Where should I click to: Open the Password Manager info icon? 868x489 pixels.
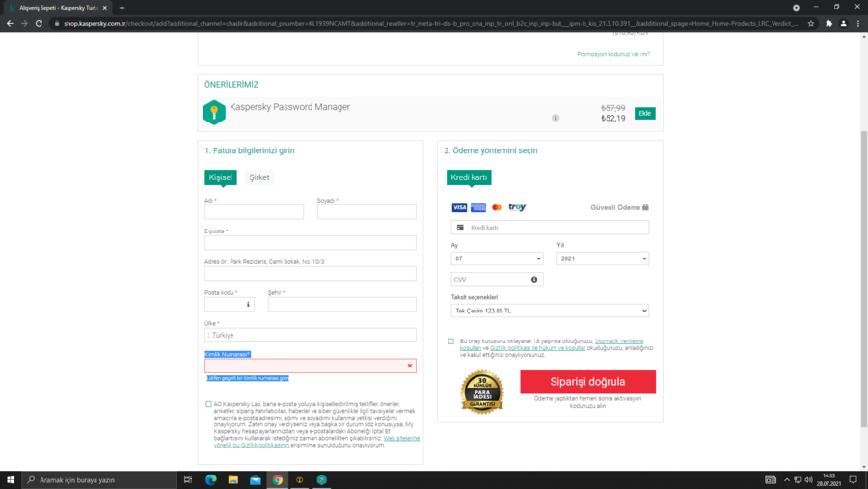(x=556, y=118)
